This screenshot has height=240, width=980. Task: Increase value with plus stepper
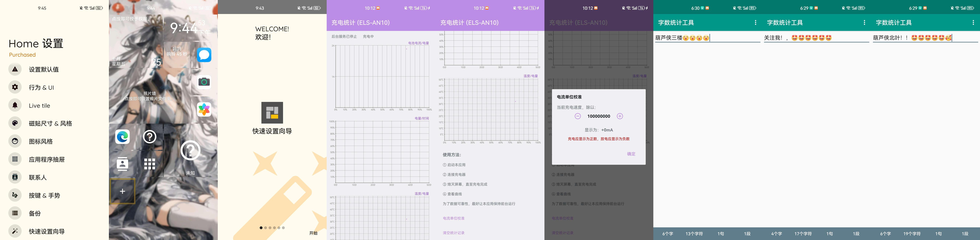620,116
